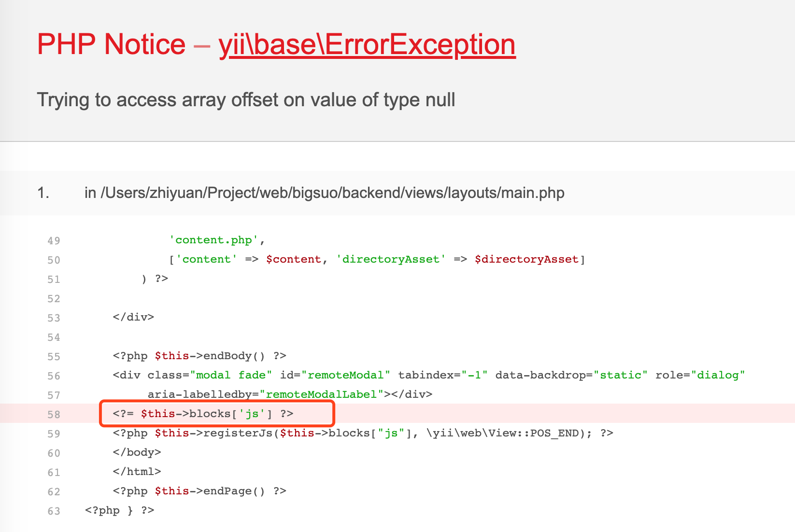Select the PHP Notice heading
This screenshot has width=795, height=532.
pyautogui.click(x=111, y=44)
